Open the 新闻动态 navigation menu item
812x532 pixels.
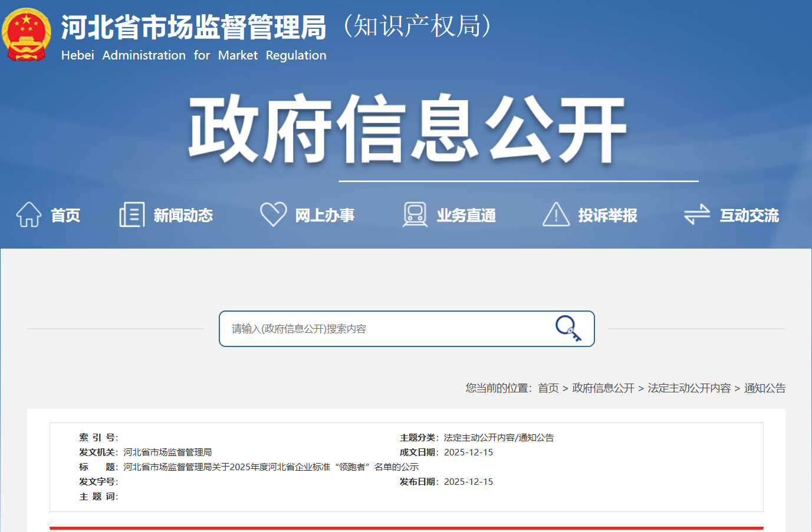point(183,216)
